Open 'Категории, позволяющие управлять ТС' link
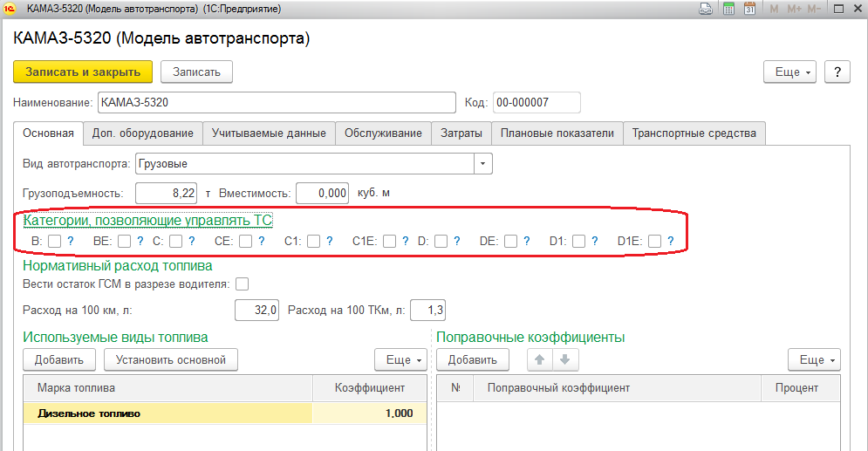868x451 pixels. pos(147,220)
